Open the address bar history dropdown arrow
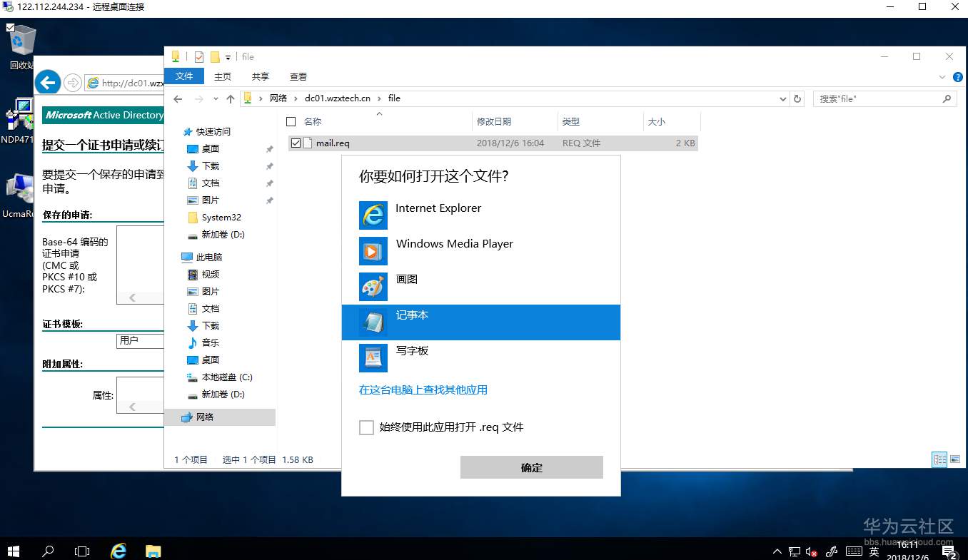This screenshot has width=968, height=560. tap(784, 98)
